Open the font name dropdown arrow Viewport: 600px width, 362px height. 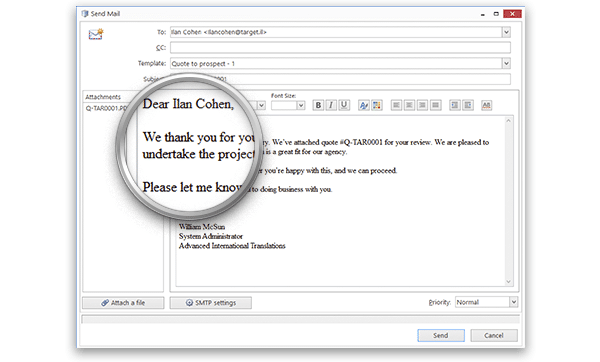click(261, 105)
